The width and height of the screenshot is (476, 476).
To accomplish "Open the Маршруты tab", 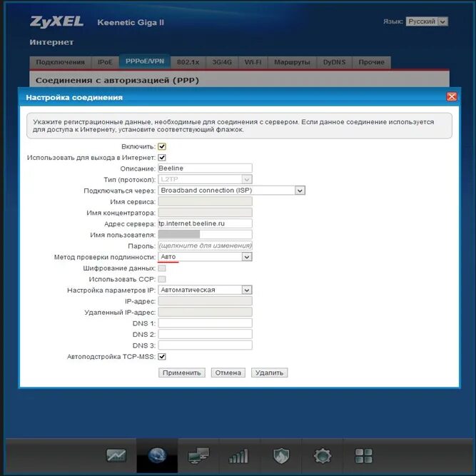I will [292, 62].
